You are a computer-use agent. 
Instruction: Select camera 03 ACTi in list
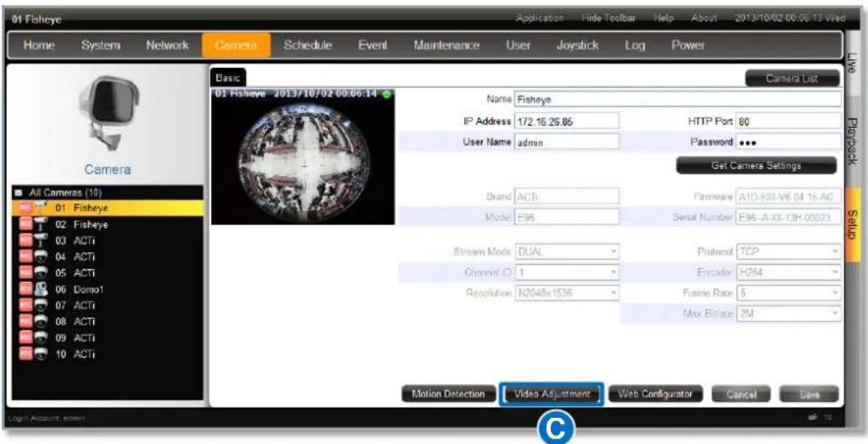(108, 240)
